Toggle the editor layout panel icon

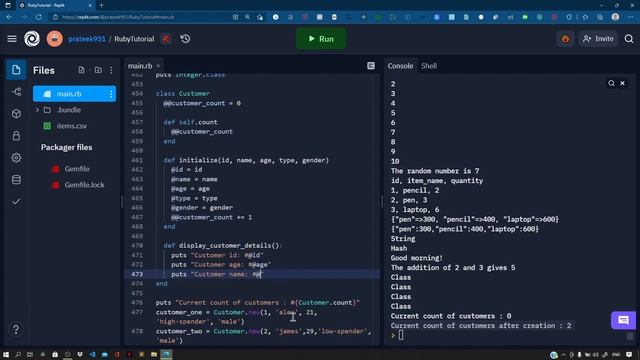click(371, 66)
